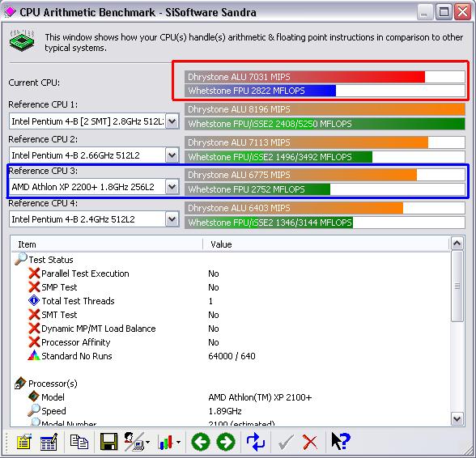Click colored triangle icon by Standard No Runs
Screen dimensions: 476x458
pos(34,355)
